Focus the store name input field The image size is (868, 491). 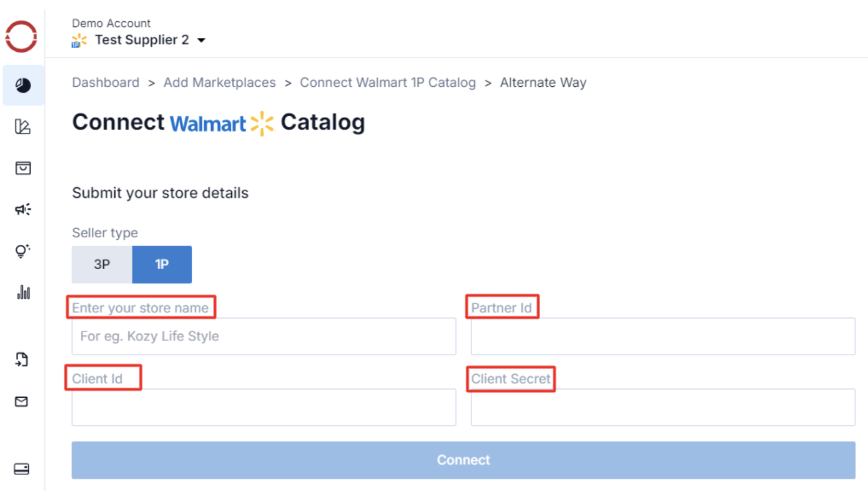coord(264,336)
